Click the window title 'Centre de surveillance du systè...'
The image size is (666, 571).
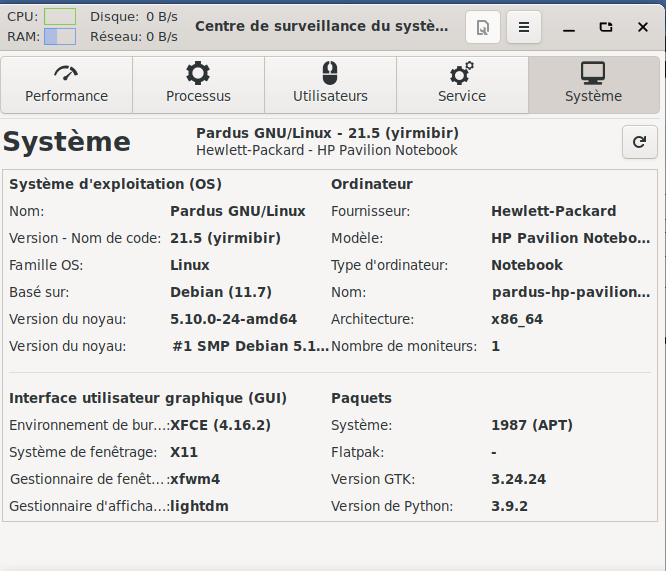coord(322,26)
